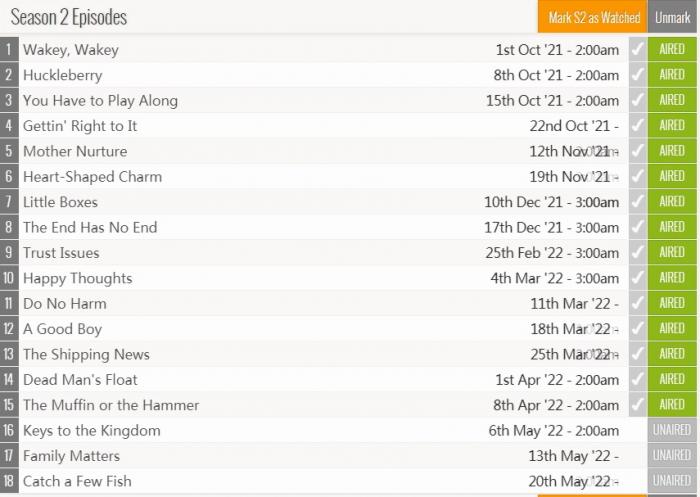Open the episode Gettin' Right to It

pyautogui.click(x=80, y=126)
